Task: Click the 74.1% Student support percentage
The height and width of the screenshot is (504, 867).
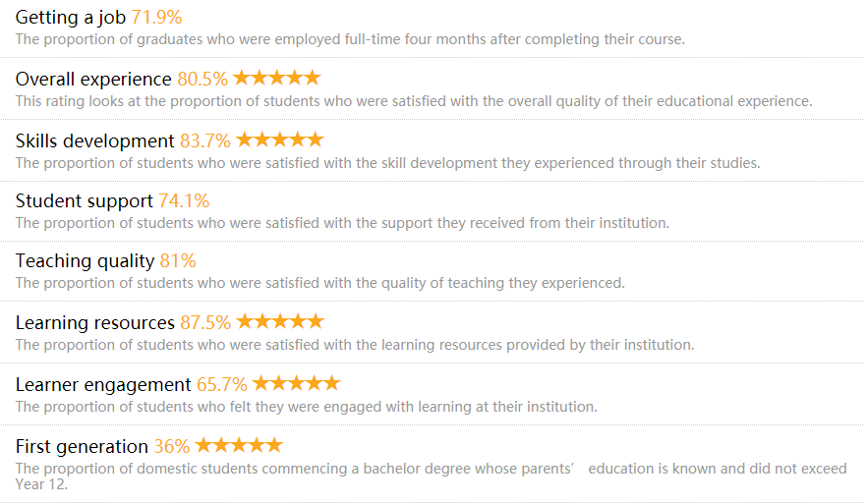Action: [x=184, y=201]
